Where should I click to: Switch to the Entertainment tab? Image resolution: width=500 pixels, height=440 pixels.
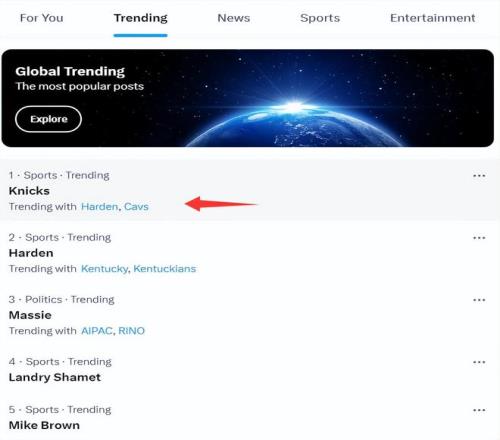point(433,18)
